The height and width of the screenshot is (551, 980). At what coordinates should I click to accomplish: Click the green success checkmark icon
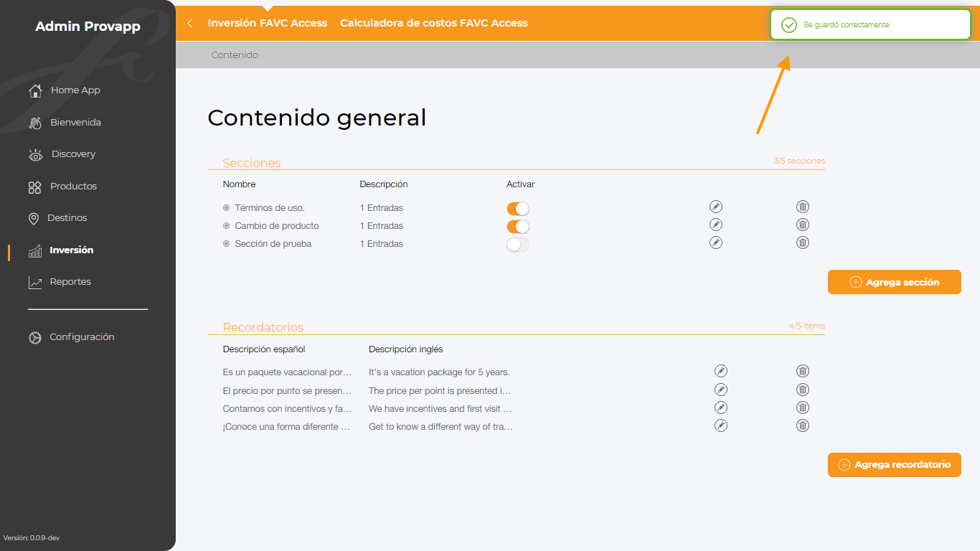(789, 25)
